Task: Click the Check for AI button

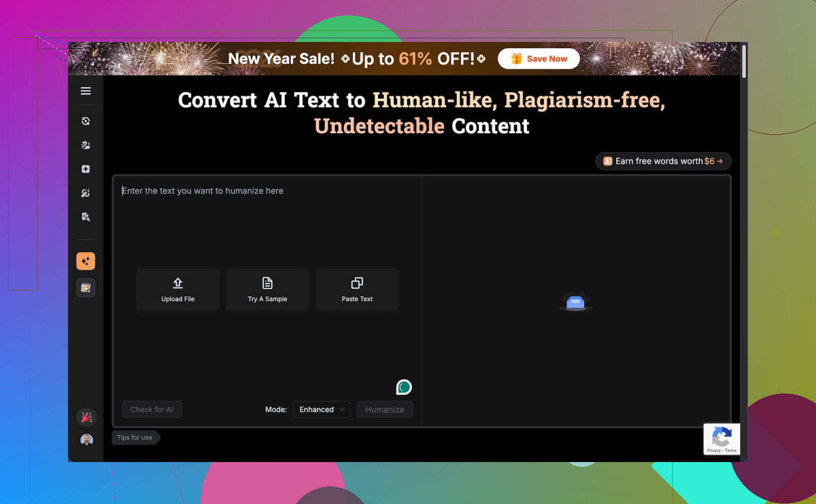Action: click(152, 409)
